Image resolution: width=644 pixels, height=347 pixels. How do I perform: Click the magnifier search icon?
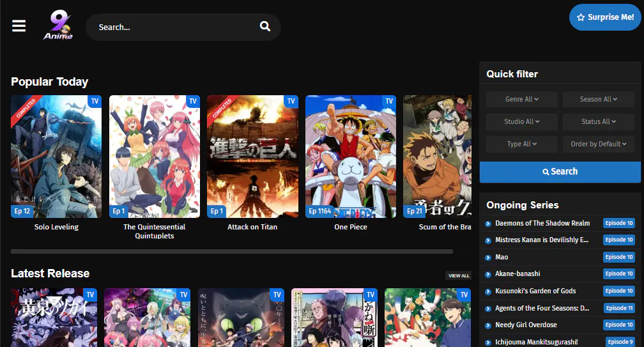click(x=265, y=26)
